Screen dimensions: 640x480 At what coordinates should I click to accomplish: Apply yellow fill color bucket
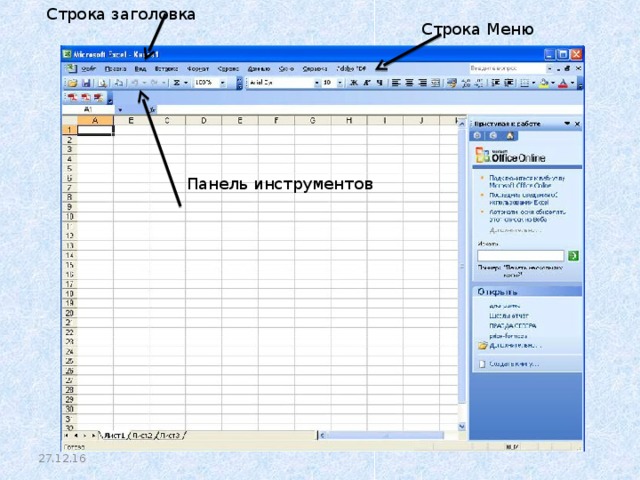[544, 83]
